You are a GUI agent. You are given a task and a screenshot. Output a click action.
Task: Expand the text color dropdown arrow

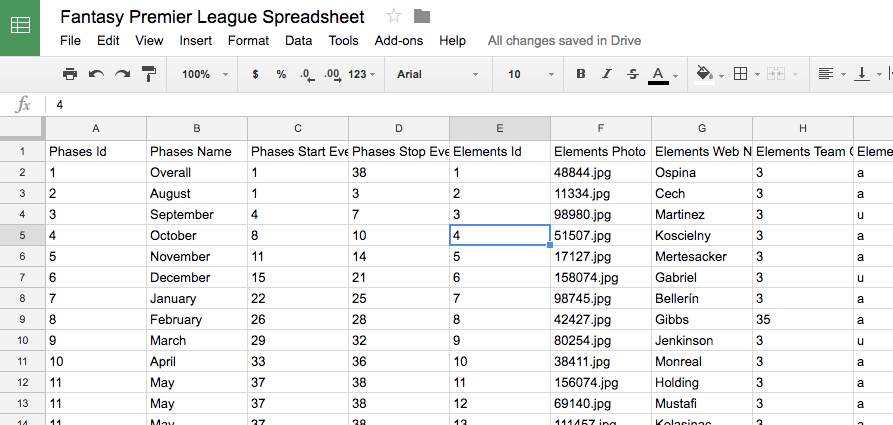pyautogui.click(x=675, y=76)
